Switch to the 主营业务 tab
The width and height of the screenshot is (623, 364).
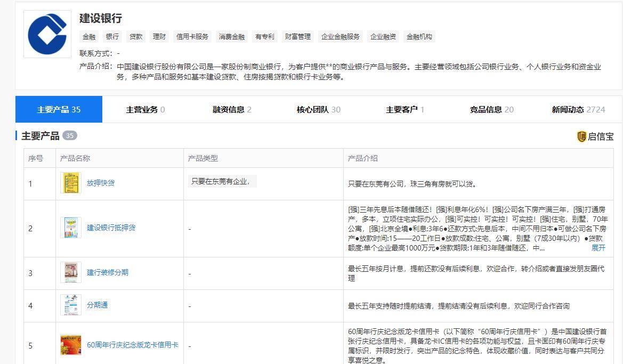coord(141,109)
